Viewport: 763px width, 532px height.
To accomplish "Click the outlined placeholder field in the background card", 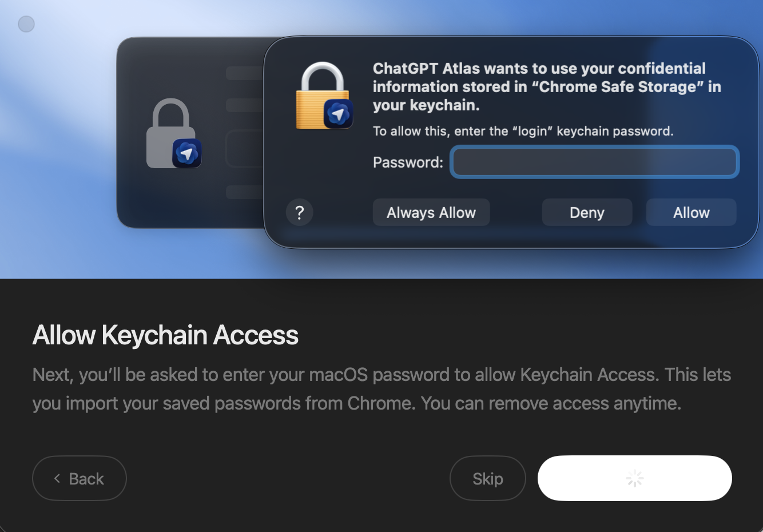I will pyautogui.click(x=245, y=149).
